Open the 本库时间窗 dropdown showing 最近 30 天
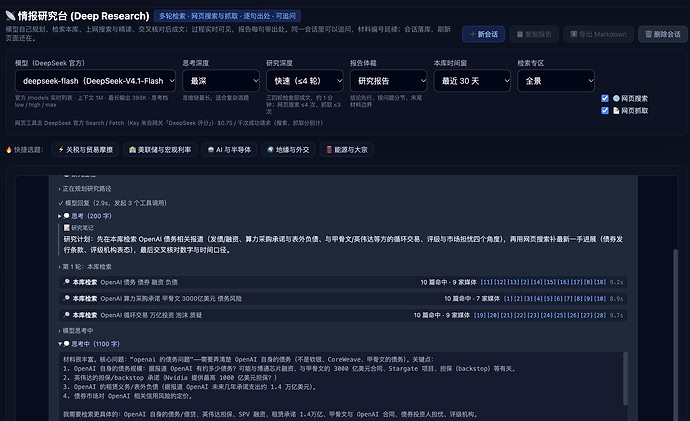690x421 pixels. (472, 81)
